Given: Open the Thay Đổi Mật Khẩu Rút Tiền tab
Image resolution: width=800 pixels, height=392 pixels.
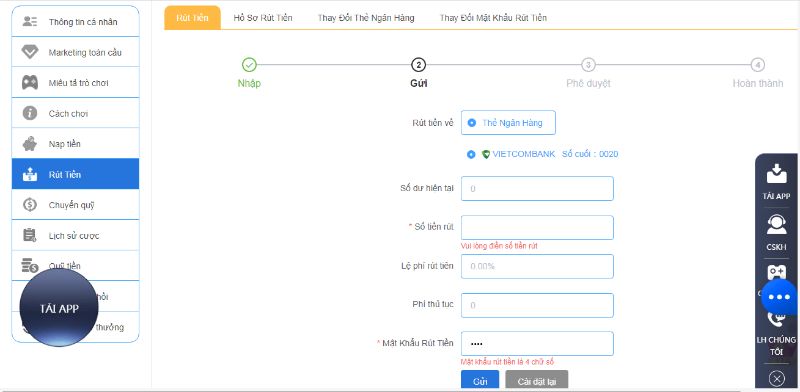Looking at the screenshot, I should (x=493, y=18).
